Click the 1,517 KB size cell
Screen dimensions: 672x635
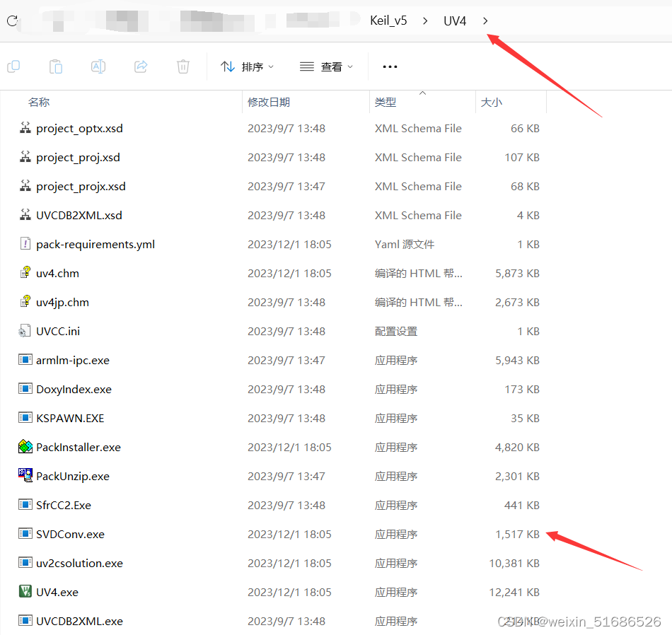[x=517, y=535]
